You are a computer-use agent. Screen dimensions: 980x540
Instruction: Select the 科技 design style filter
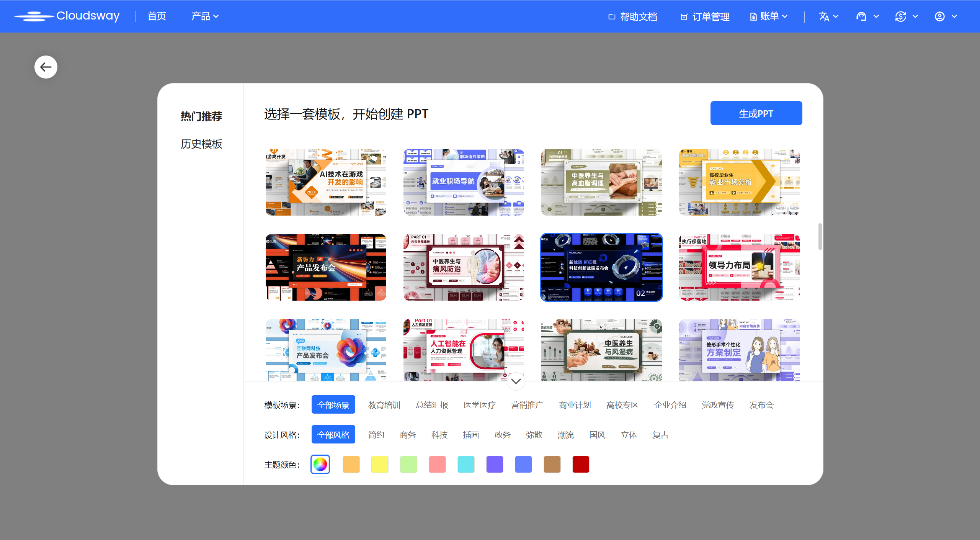(439, 435)
